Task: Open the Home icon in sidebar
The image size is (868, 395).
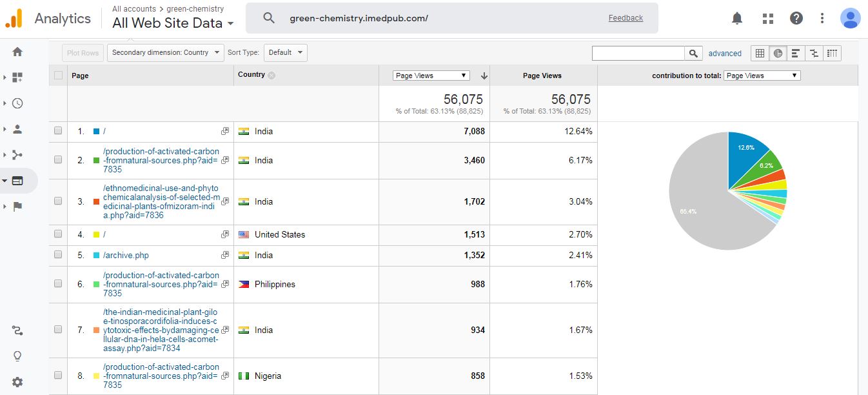Action: tap(17, 52)
